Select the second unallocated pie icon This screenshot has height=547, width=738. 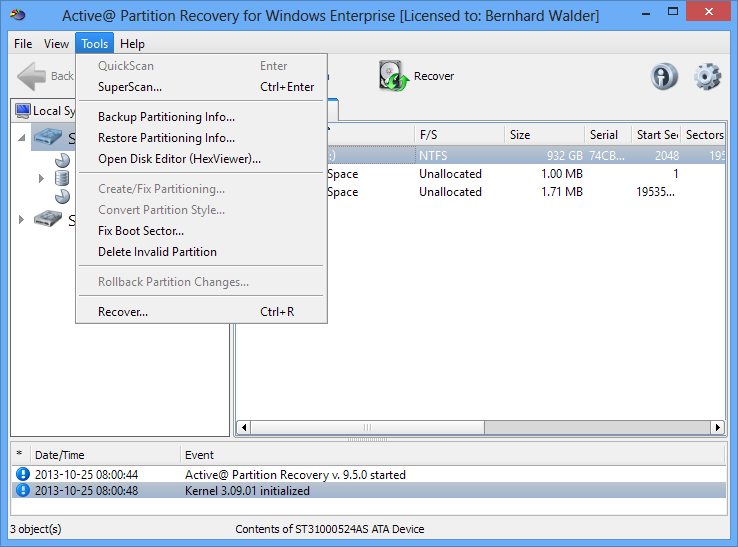(x=62, y=196)
